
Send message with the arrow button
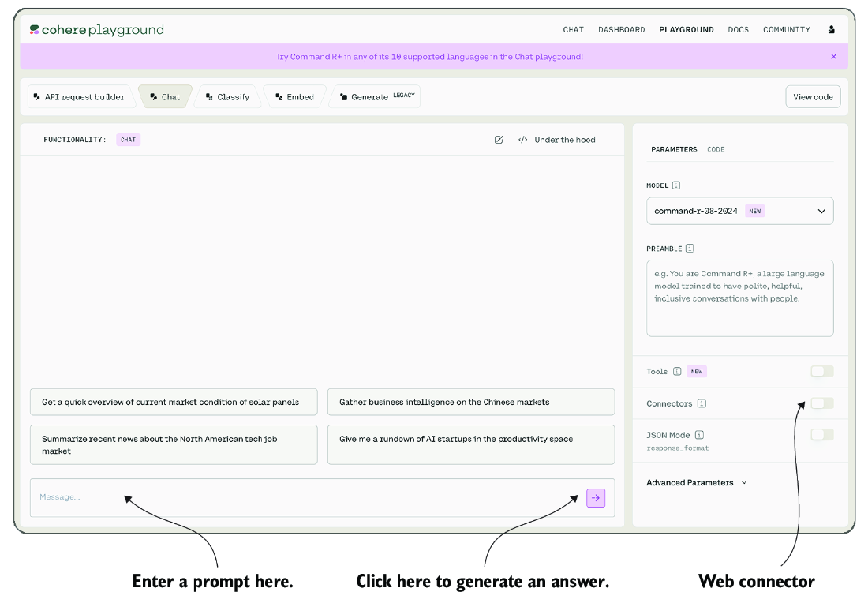click(596, 498)
